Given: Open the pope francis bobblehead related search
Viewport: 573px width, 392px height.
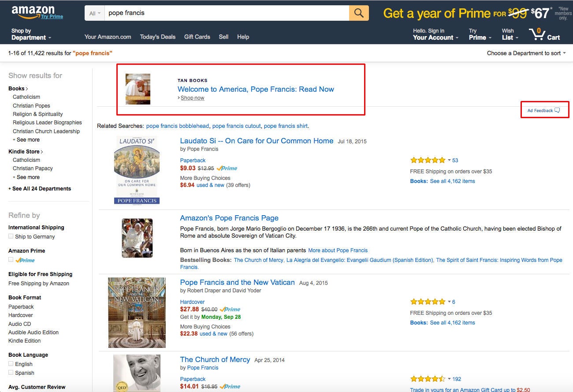Looking at the screenshot, I should [178, 126].
